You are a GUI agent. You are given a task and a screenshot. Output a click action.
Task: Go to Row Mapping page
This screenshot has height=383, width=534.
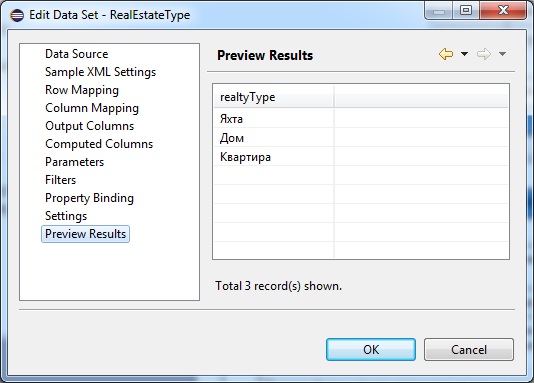(x=82, y=90)
